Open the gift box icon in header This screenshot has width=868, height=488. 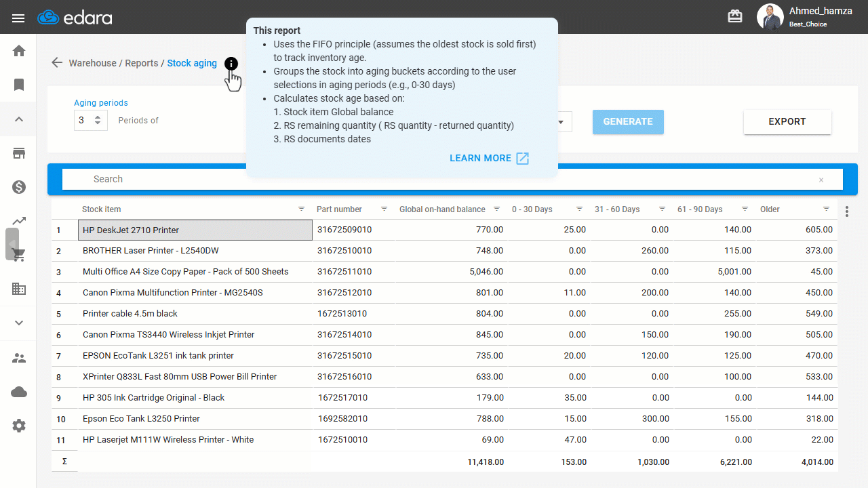pyautogui.click(x=735, y=16)
